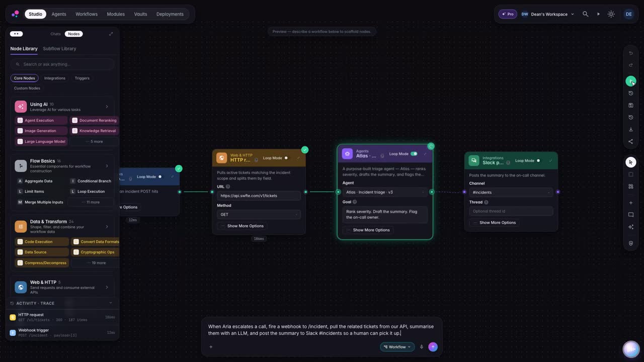Select HTTP request trace entry

tap(62, 317)
